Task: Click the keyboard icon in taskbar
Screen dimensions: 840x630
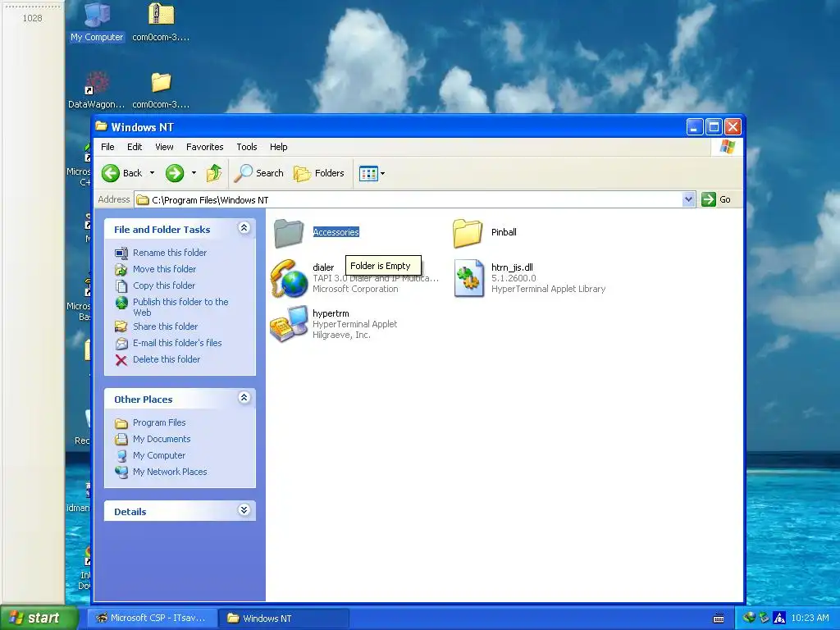Action: click(719, 619)
